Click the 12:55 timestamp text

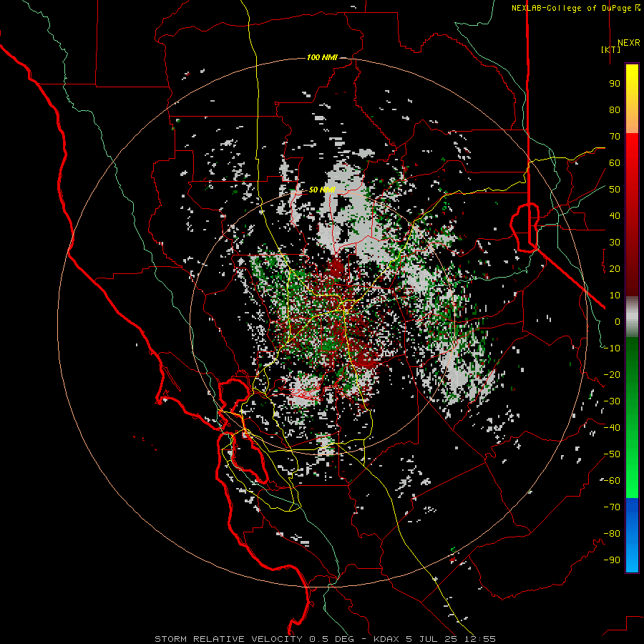480,639
